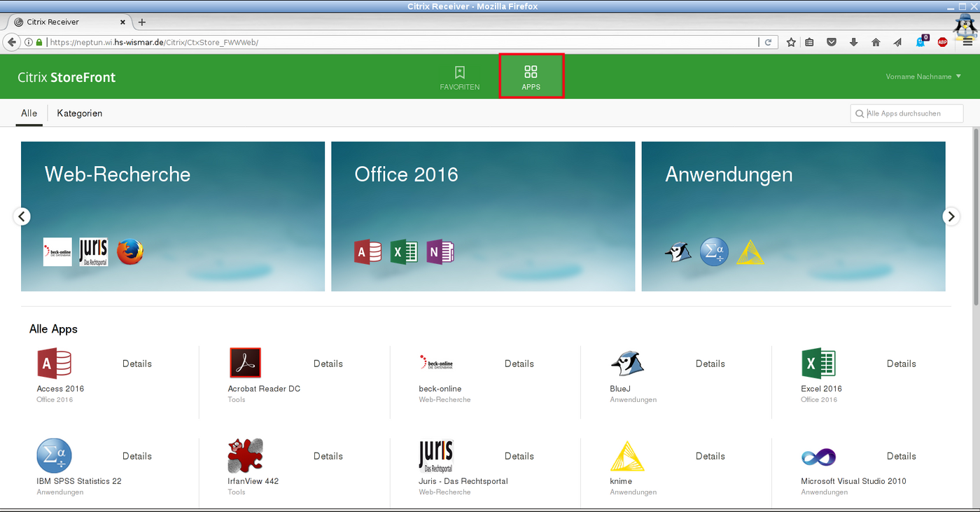
Task: Click Access icon in Office 2016 banner
Action: tap(367, 252)
